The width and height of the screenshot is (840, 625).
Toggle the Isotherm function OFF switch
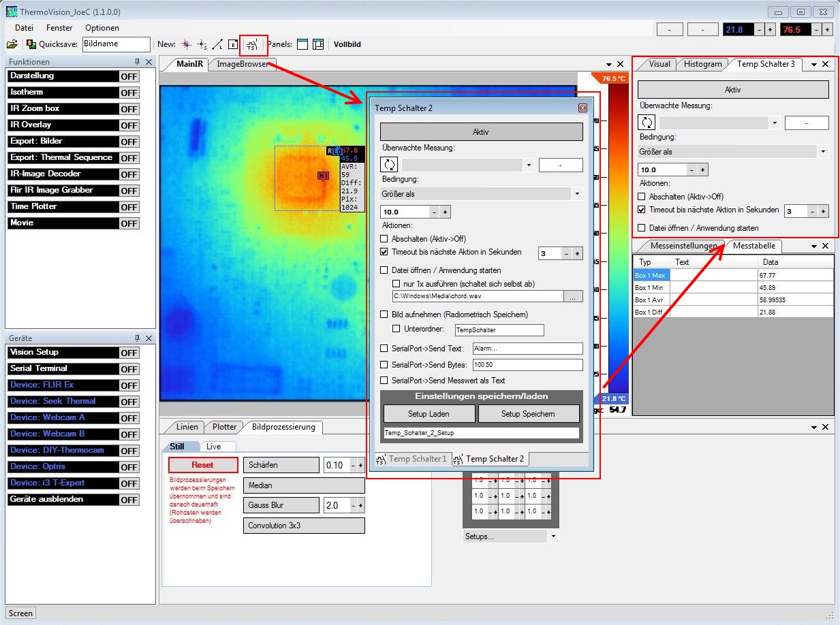coord(129,93)
